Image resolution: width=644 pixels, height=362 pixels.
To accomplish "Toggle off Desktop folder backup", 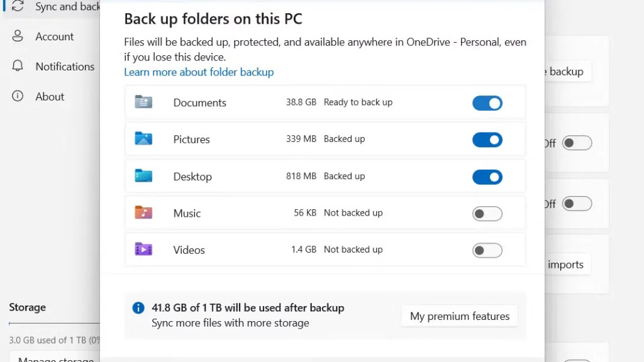I will pos(487,177).
